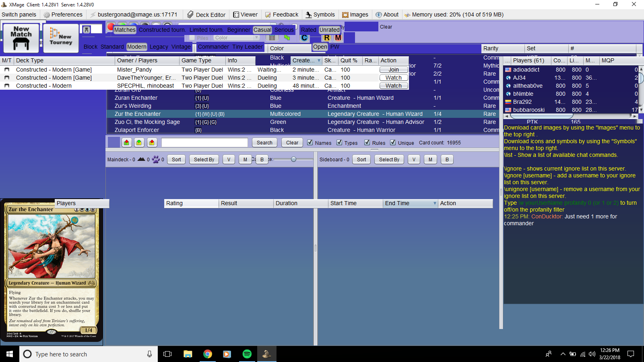Enable the Rules search checkbox
The height and width of the screenshot is (362, 644).
click(x=367, y=142)
